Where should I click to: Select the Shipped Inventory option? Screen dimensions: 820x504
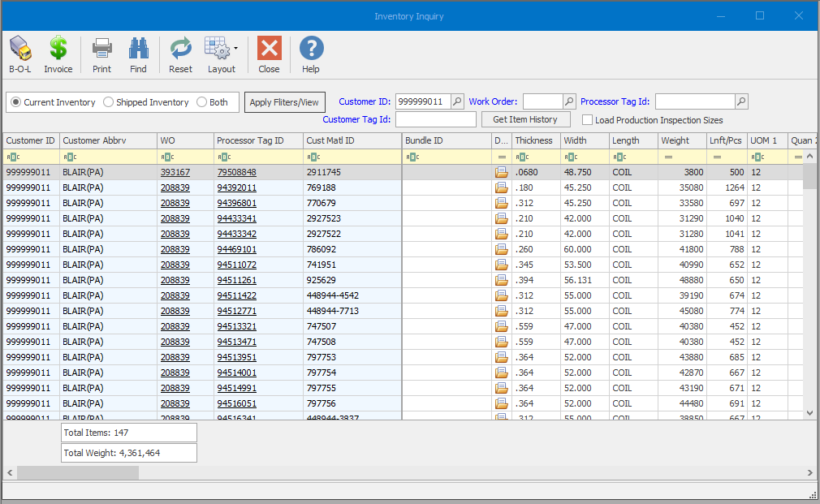(108, 102)
